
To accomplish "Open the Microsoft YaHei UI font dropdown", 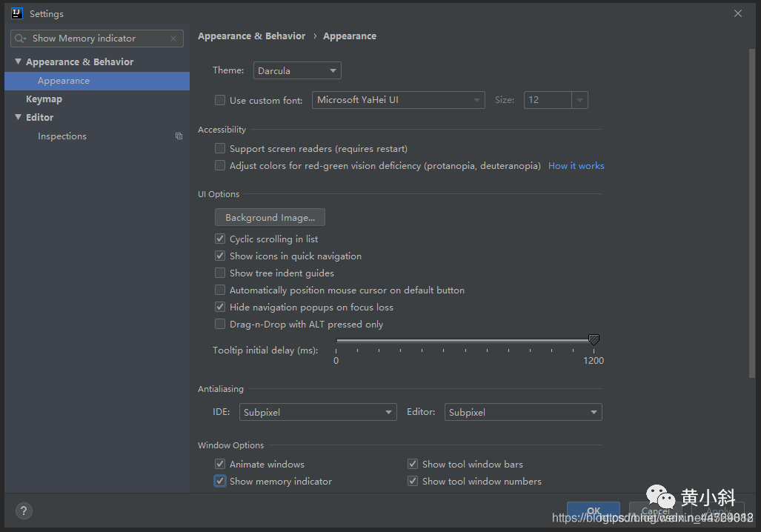I will [398, 100].
